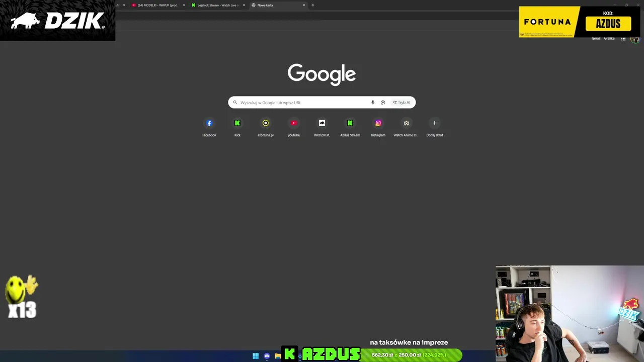
Task: Open the Grafika images link
Action: [x=609, y=39]
